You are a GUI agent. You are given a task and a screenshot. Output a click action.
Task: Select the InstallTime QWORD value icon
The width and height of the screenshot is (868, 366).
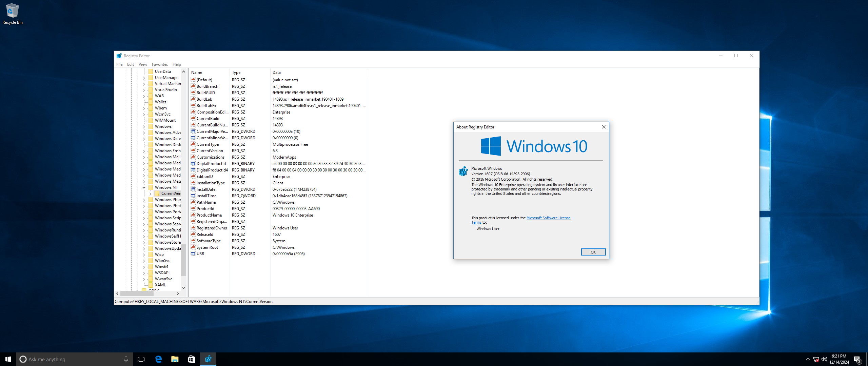(193, 196)
